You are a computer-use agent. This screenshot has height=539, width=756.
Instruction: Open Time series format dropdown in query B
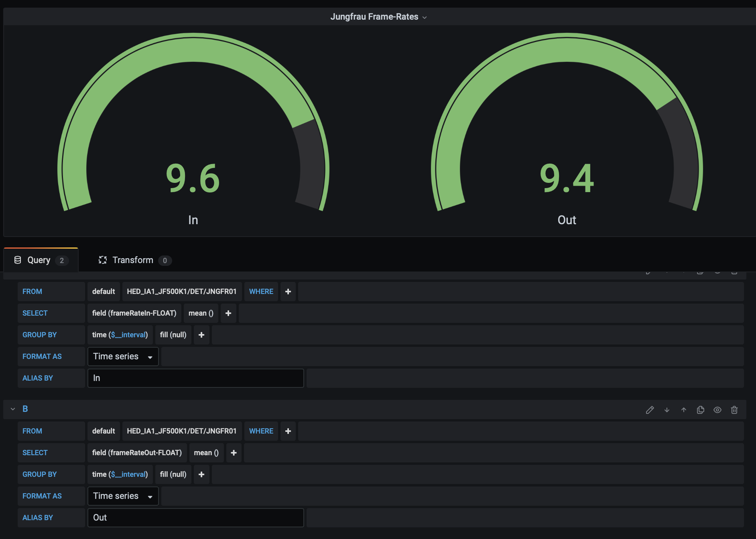(123, 496)
